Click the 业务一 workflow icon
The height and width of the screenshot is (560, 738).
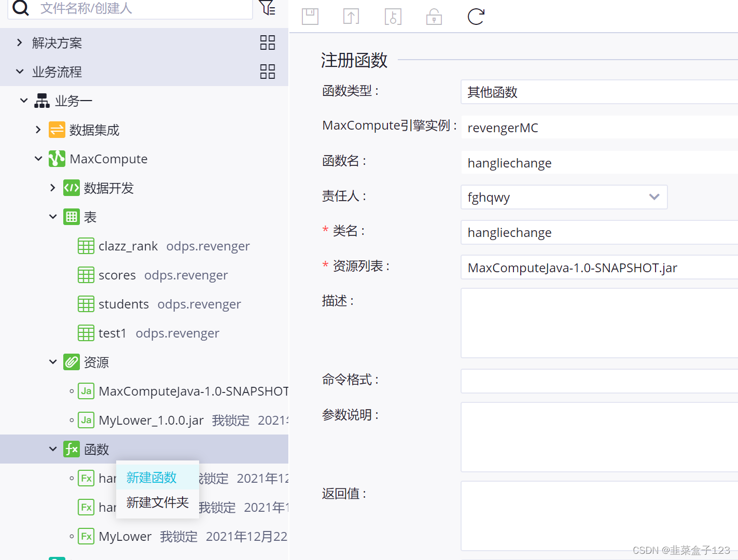pos(42,101)
